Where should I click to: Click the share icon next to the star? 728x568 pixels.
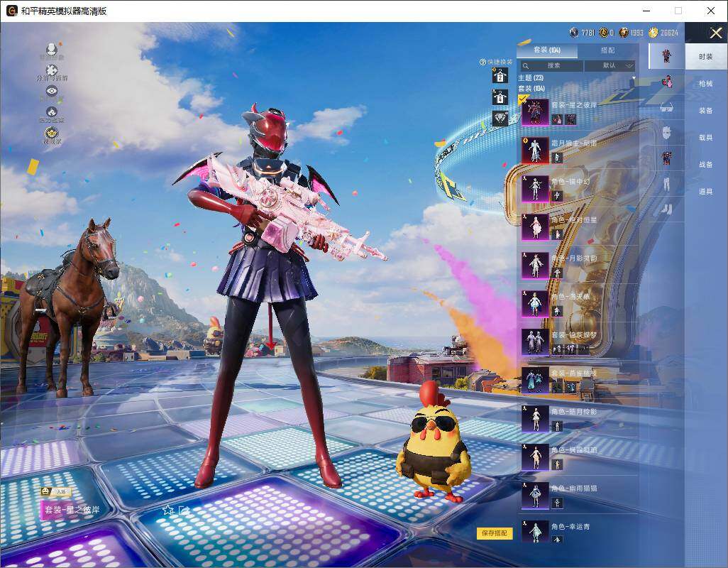tap(184, 510)
